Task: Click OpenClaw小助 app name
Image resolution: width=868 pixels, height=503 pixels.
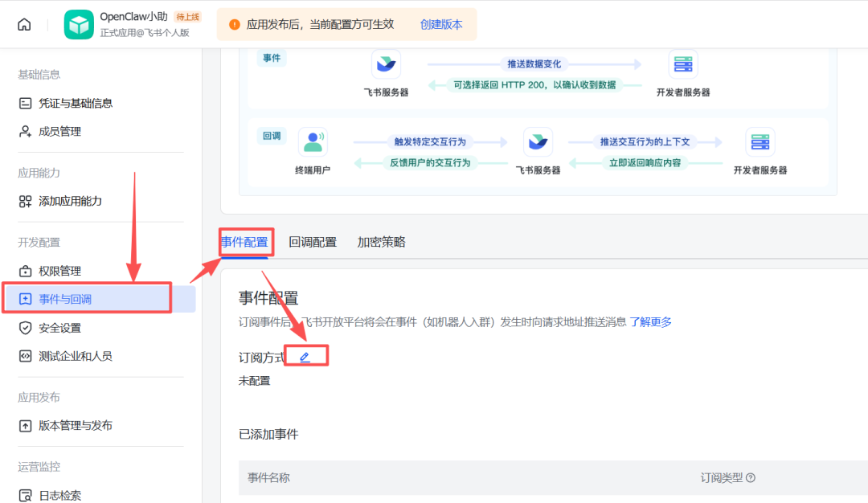Action: [134, 17]
